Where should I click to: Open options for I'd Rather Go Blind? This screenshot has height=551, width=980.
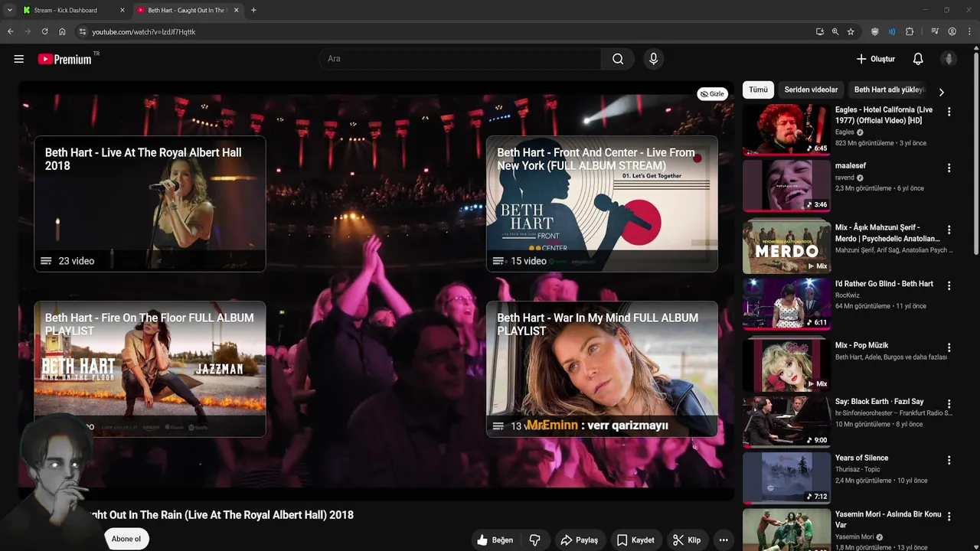click(949, 285)
